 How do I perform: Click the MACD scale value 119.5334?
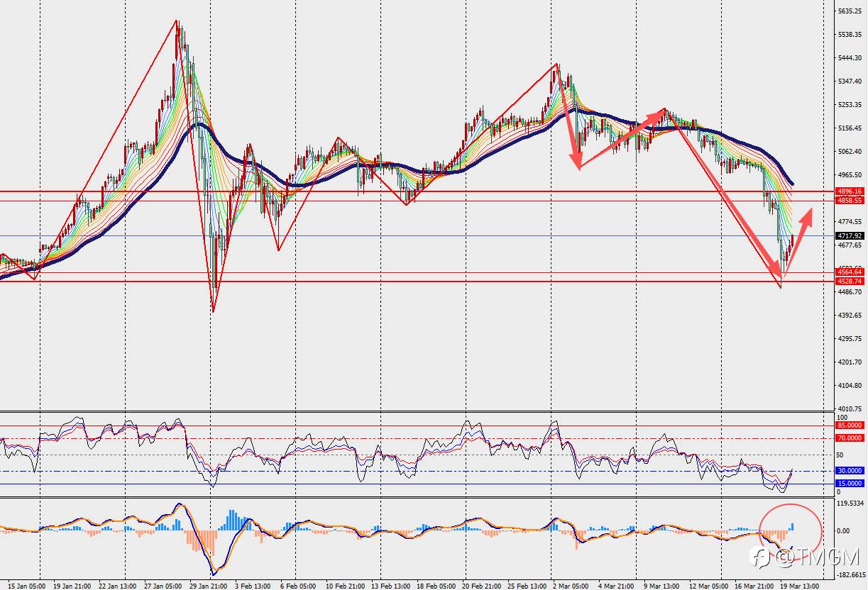pyautogui.click(x=850, y=503)
